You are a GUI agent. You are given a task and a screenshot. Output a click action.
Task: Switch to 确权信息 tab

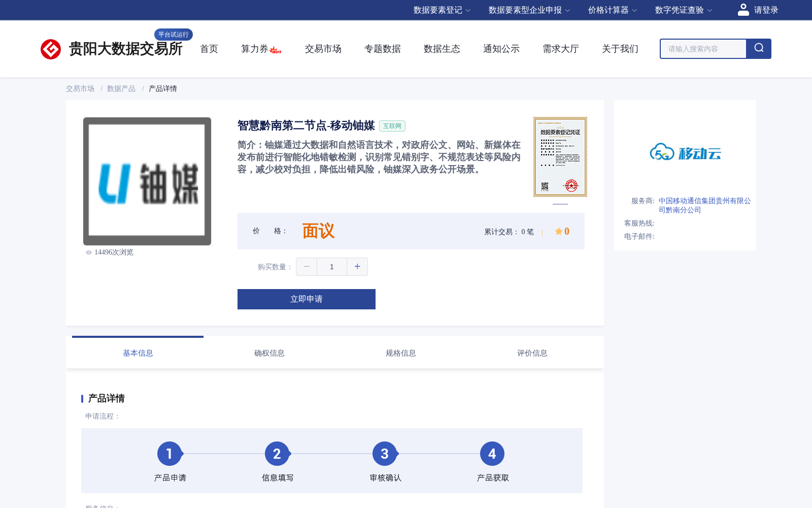tap(269, 353)
